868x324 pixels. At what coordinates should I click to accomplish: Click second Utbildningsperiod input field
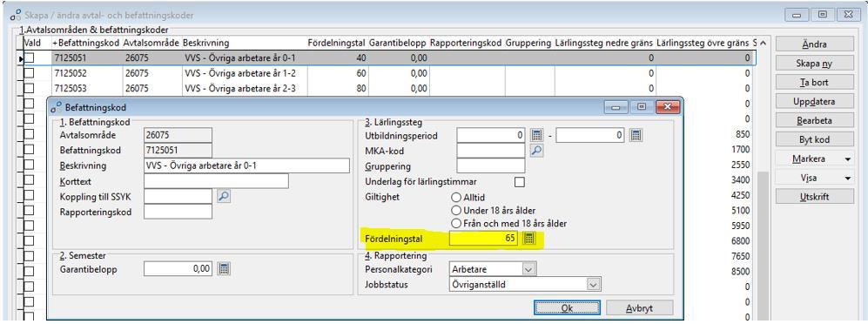click(x=590, y=135)
